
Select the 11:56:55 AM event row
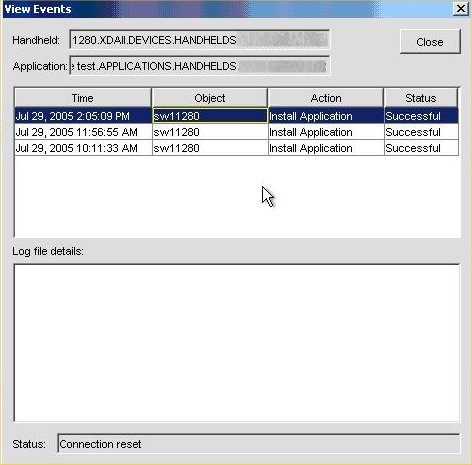pyautogui.click(x=236, y=132)
